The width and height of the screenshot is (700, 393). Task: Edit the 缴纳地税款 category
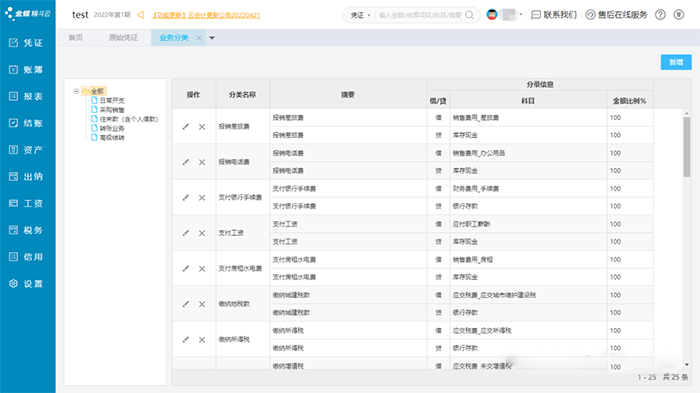coord(186,304)
